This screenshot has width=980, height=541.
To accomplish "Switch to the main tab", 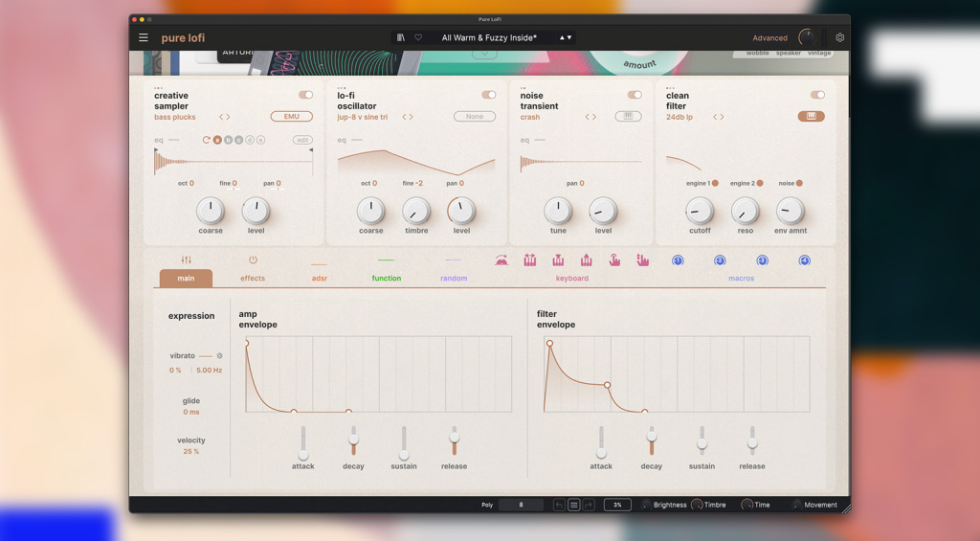I will pos(186,279).
